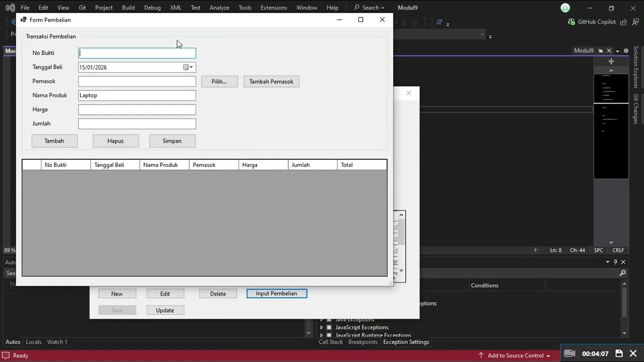Close the Exception Settings panel
The height and width of the screenshot is (362, 644).
(x=623, y=262)
